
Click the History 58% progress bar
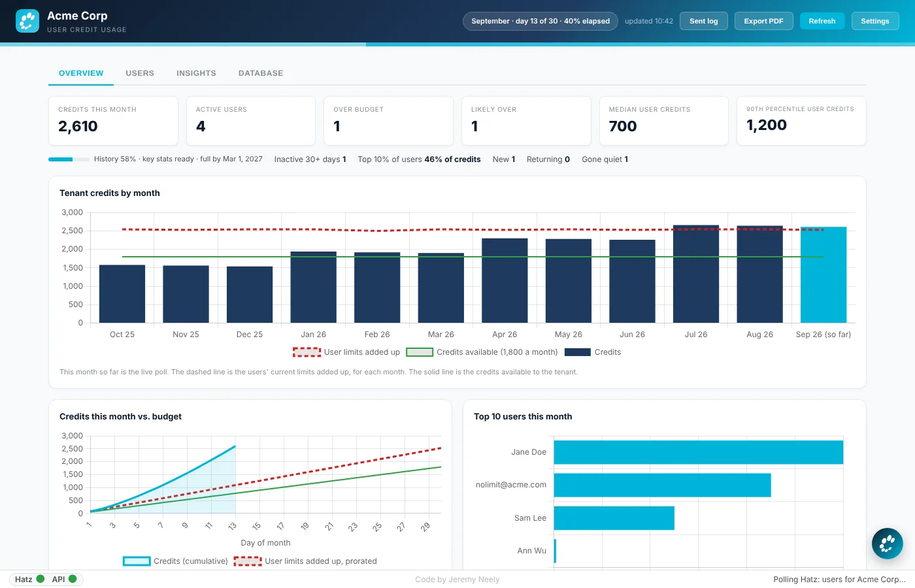(x=69, y=159)
